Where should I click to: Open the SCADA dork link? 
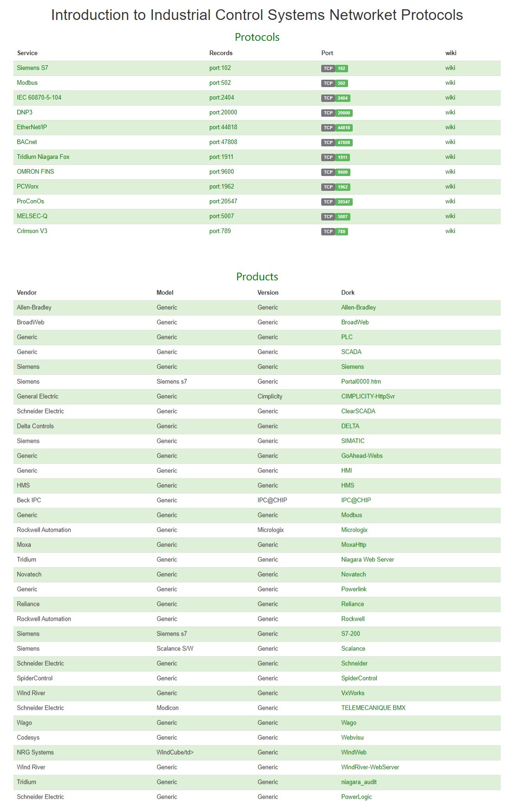pos(351,352)
